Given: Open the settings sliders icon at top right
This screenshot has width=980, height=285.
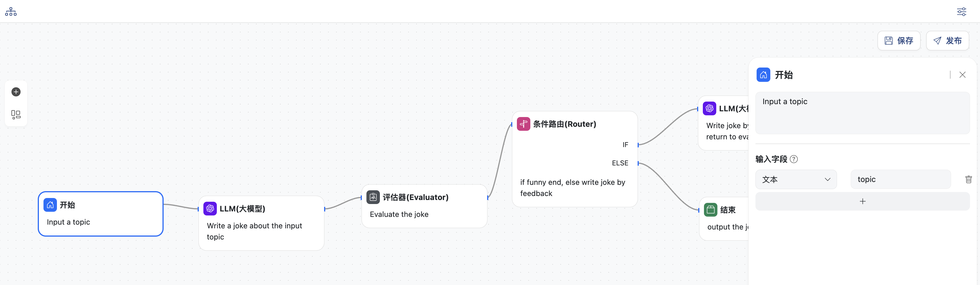Looking at the screenshot, I should tap(961, 11).
